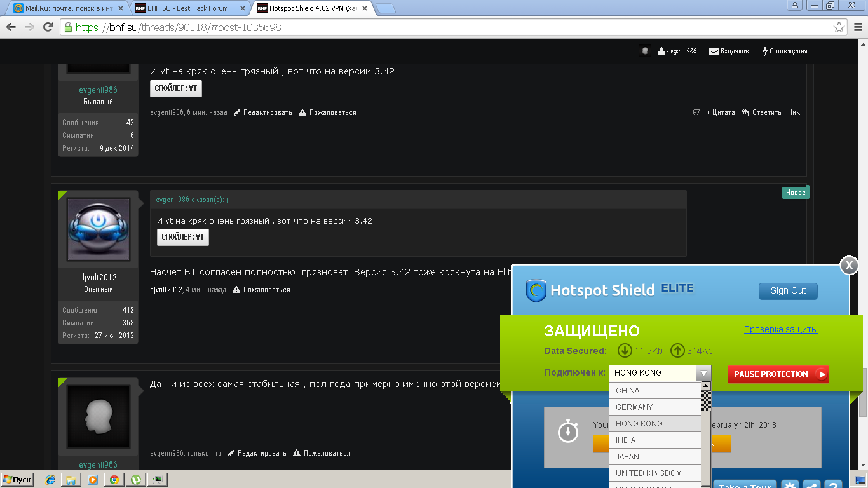Click the Сообщения: 412 stat of djvolt2012
868x488 pixels.
[x=98, y=310]
